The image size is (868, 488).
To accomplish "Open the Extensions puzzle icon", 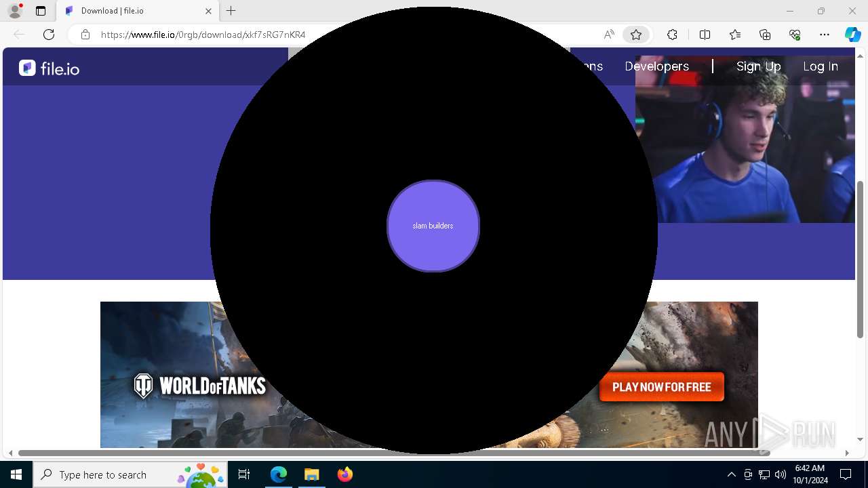I will pos(672,35).
